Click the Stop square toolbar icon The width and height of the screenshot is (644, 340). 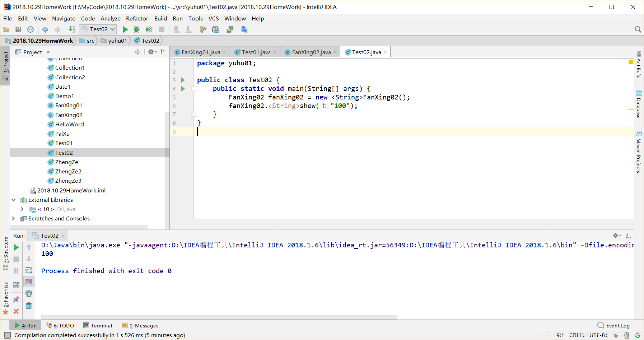click(162, 29)
